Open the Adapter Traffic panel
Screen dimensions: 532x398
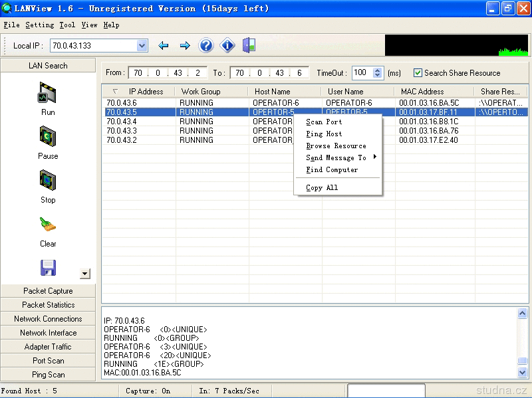coord(48,347)
